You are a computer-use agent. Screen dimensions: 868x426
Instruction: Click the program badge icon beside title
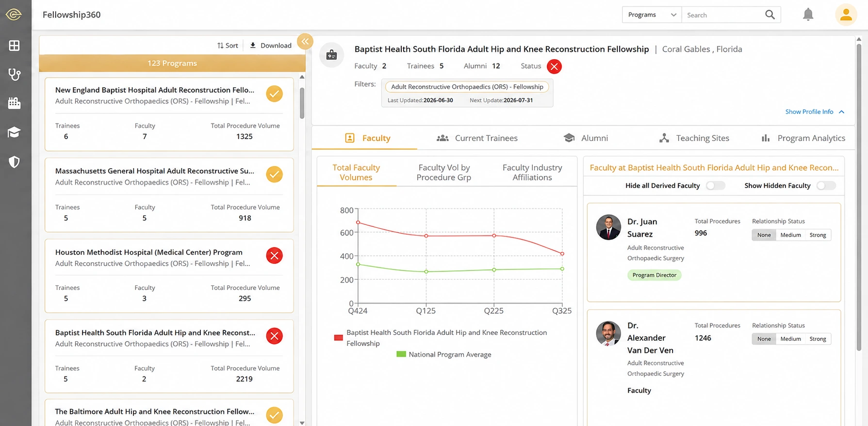(332, 55)
